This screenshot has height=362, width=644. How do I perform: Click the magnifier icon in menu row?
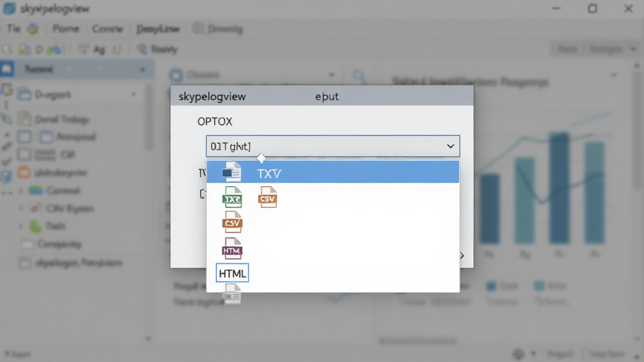[198, 28]
